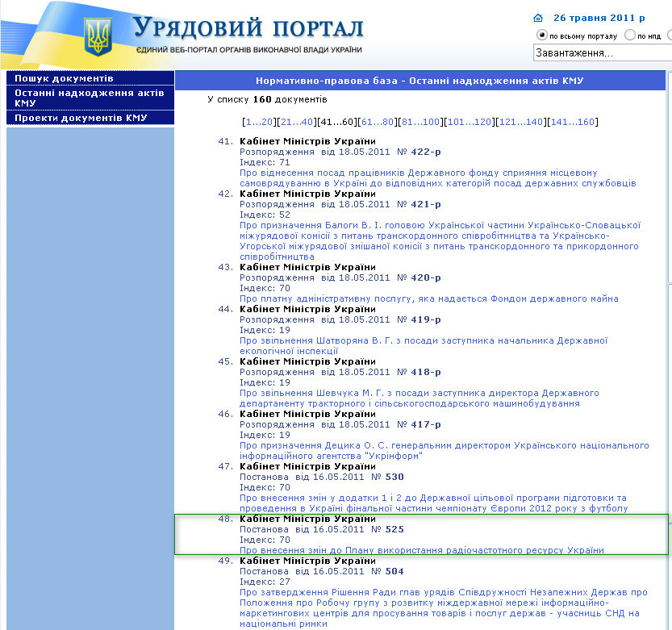Click document number 422-р
672x630 pixels.
click(426, 152)
